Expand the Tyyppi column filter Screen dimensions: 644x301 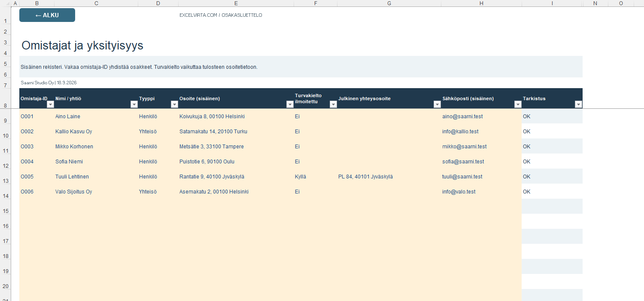click(174, 104)
